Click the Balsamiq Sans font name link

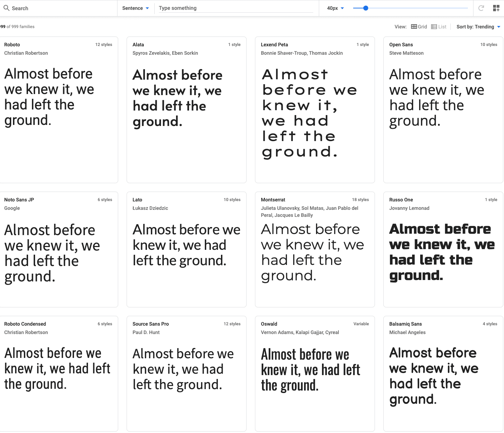point(405,324)
